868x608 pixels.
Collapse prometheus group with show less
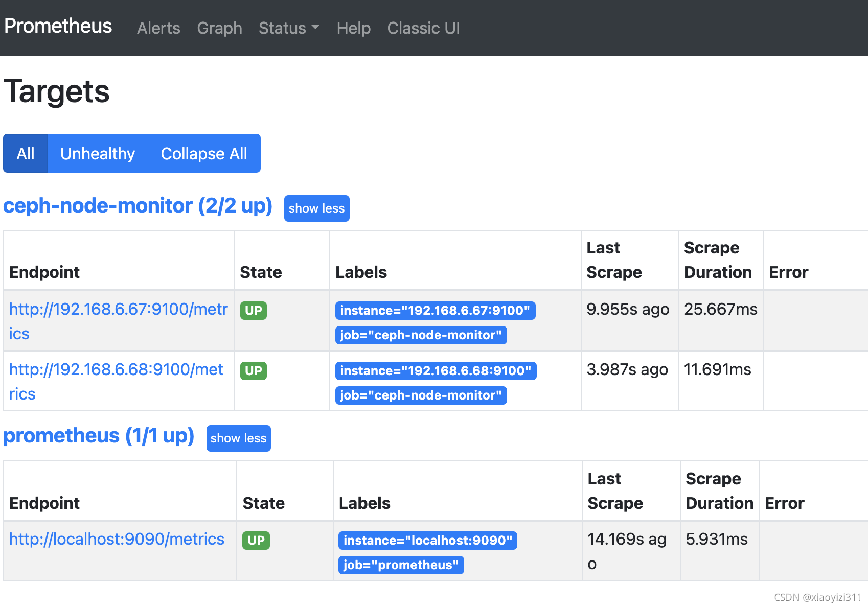pos(238,438)
